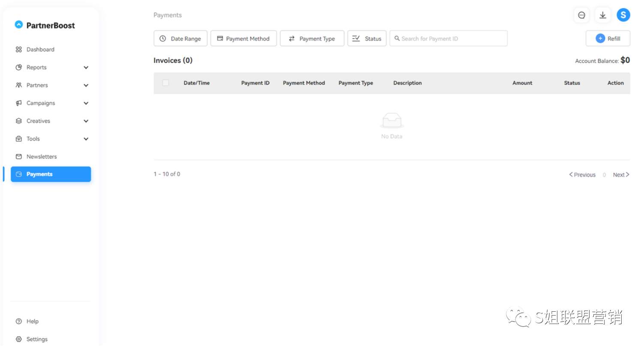Click the download icon in header
644x346 pixels.
602,15
